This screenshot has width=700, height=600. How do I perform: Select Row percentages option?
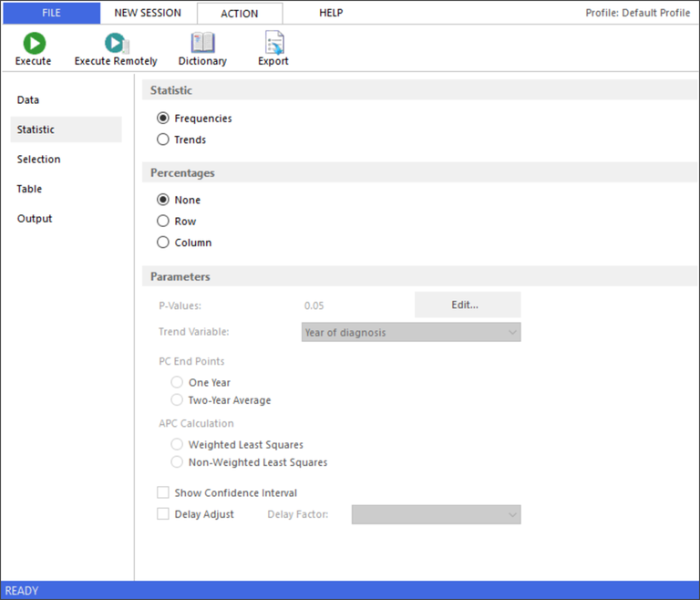point(163,221)
